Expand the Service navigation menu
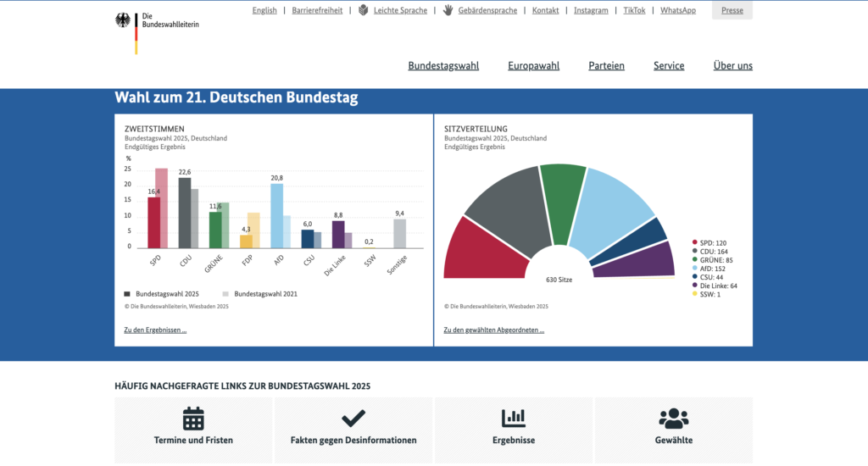 click(669, 66)
